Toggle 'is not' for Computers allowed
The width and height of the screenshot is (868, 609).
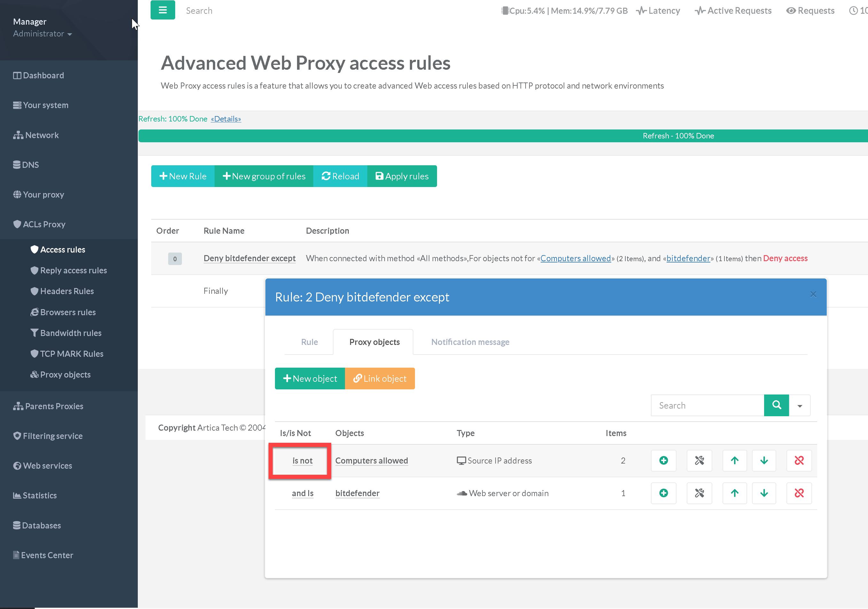302,460
